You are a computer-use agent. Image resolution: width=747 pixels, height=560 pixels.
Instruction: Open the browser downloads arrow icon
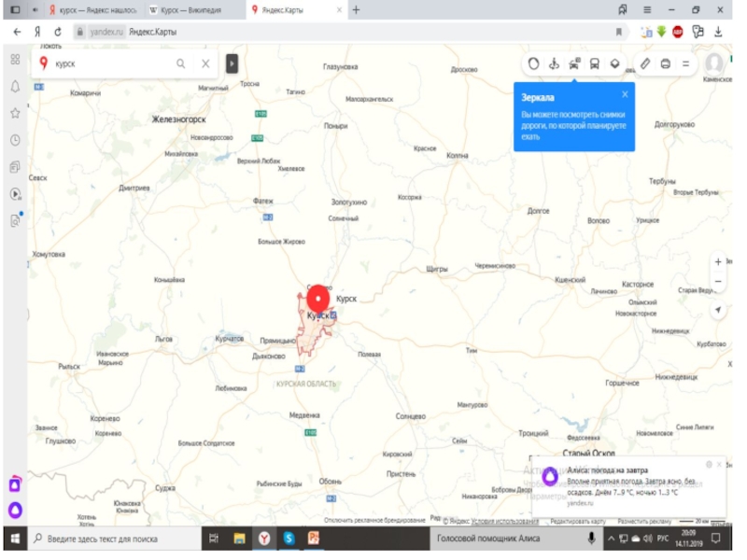718,31
